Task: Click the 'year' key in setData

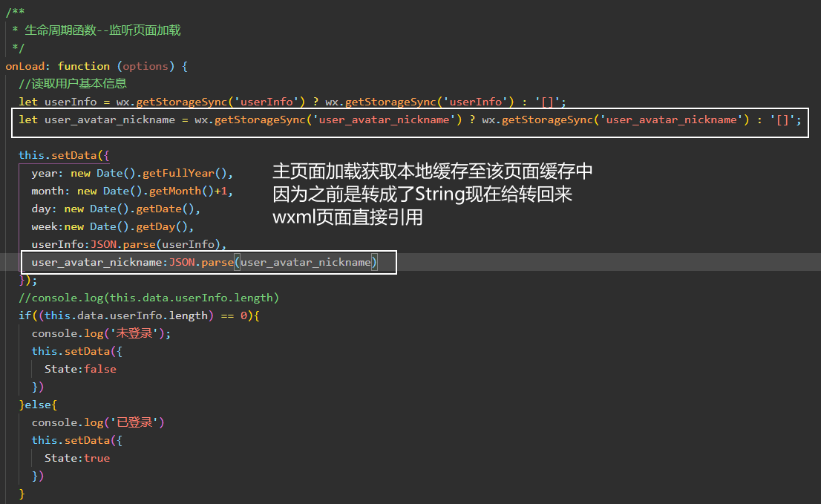Action: [45, 173]
